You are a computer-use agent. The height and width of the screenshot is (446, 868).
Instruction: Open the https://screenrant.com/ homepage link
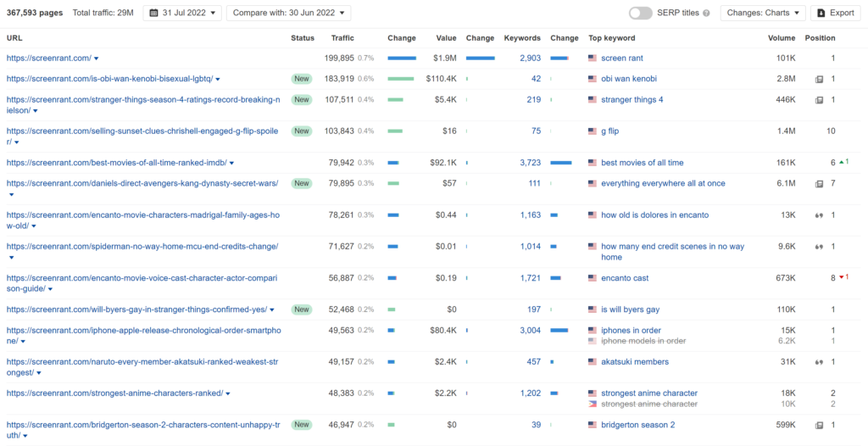pos(48,59)
